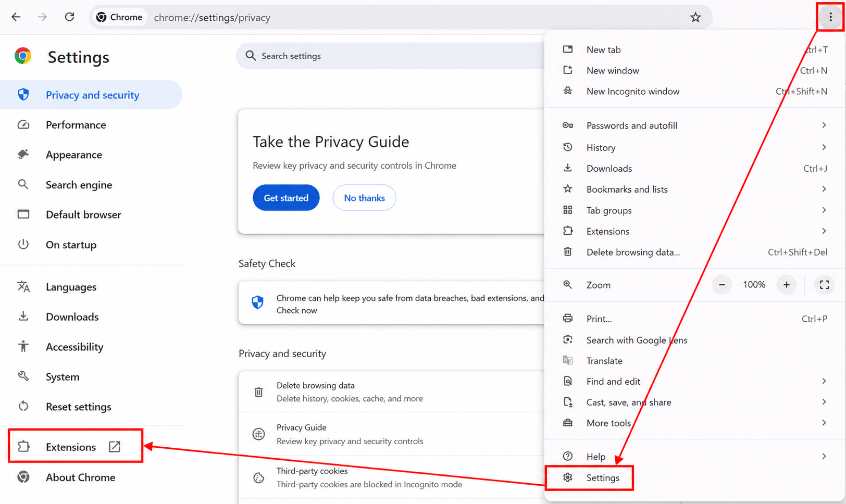The image size is (846, 504).
Task: Click the Reset settings history icon
Action: click(x=23, y=406)
